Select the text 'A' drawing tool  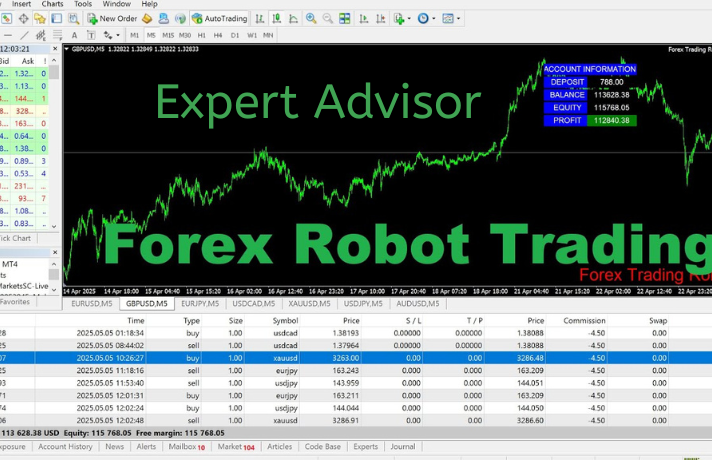[x=74, y=35]
